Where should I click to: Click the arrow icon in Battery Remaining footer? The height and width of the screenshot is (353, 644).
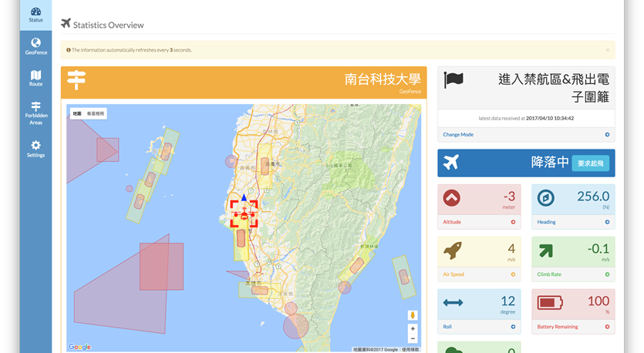[607, 327]
